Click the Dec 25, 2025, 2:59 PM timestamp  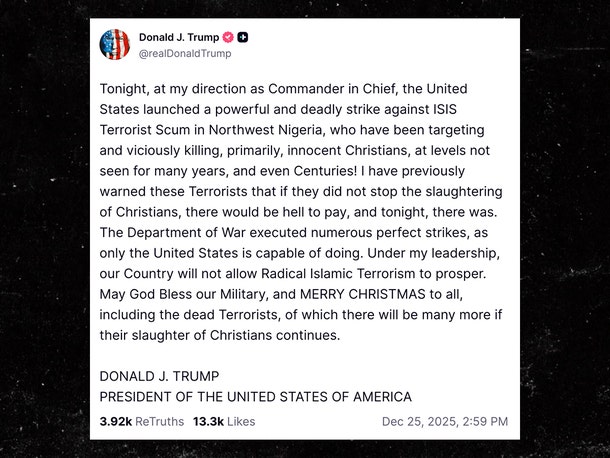(444, 421)
